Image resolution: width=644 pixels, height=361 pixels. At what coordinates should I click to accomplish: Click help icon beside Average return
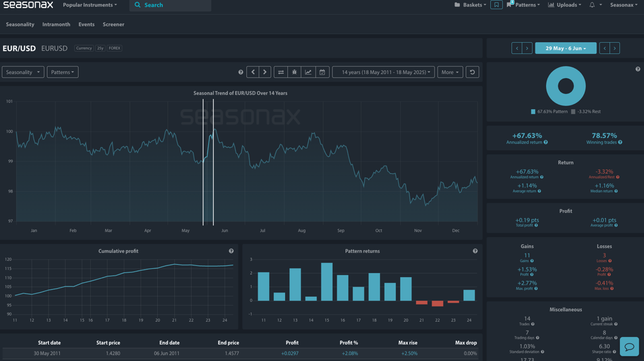click(x=539, y=191)
